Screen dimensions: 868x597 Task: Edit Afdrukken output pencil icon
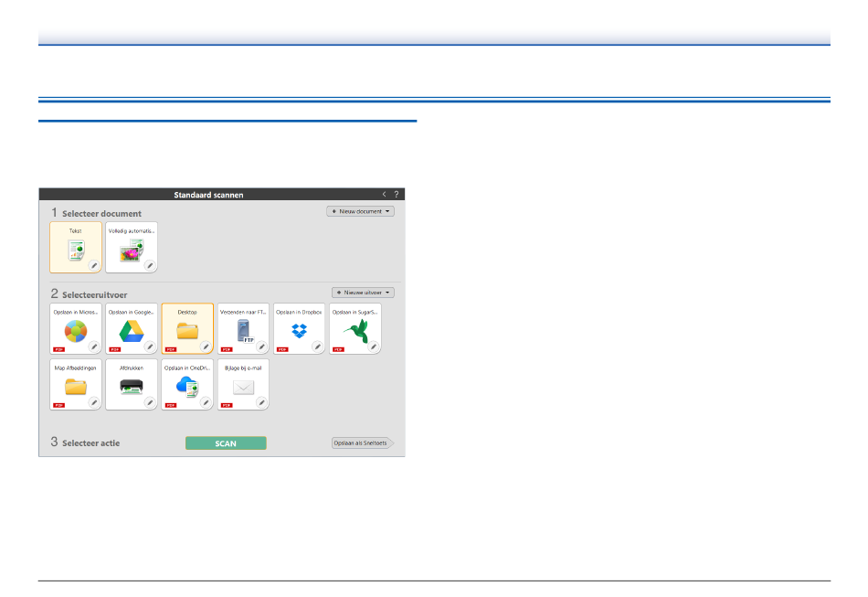150,402
